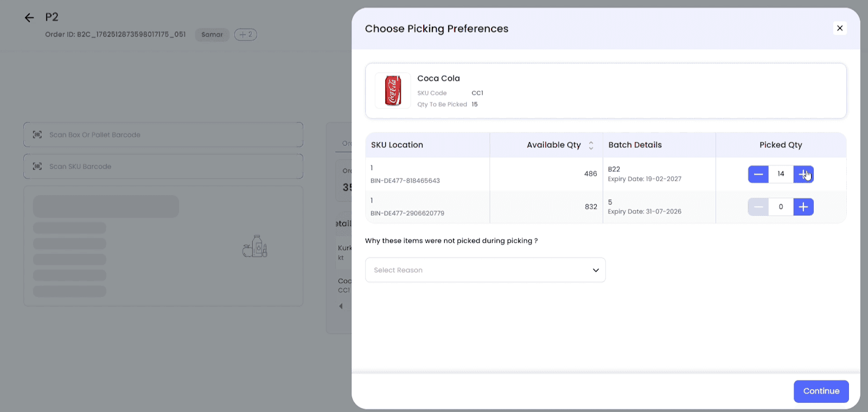Click the Continue button
This screenshot has height=412, width=868.
tap(820, 391)
